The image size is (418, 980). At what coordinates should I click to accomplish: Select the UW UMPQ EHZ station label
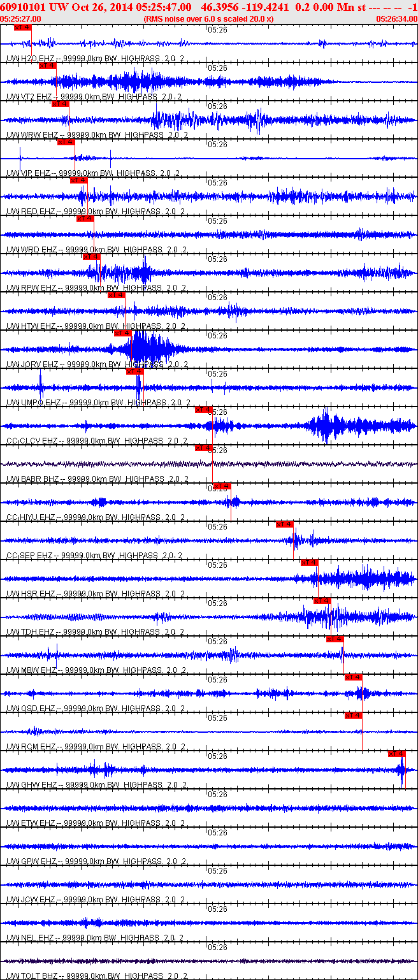[x=99, y=403]
